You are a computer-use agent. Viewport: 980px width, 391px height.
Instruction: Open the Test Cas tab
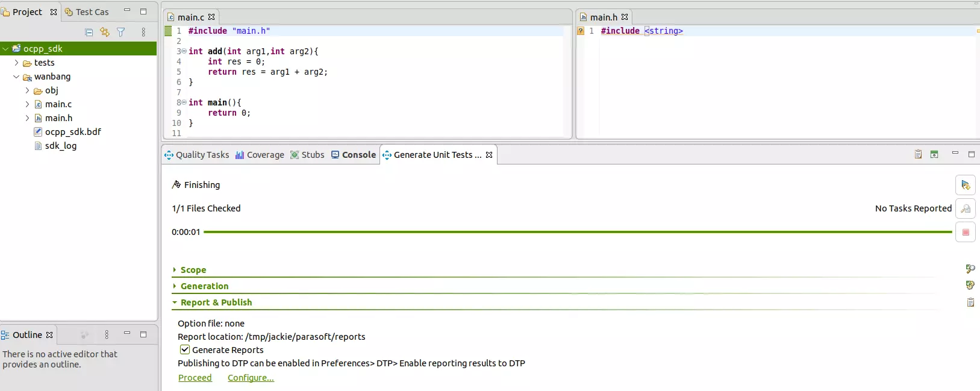click(x=87, y=12)
